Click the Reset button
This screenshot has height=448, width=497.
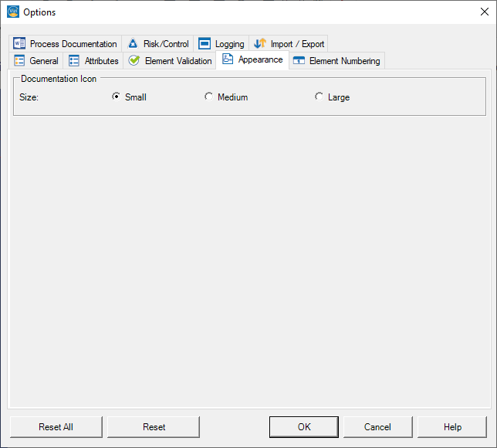point(154,427)
